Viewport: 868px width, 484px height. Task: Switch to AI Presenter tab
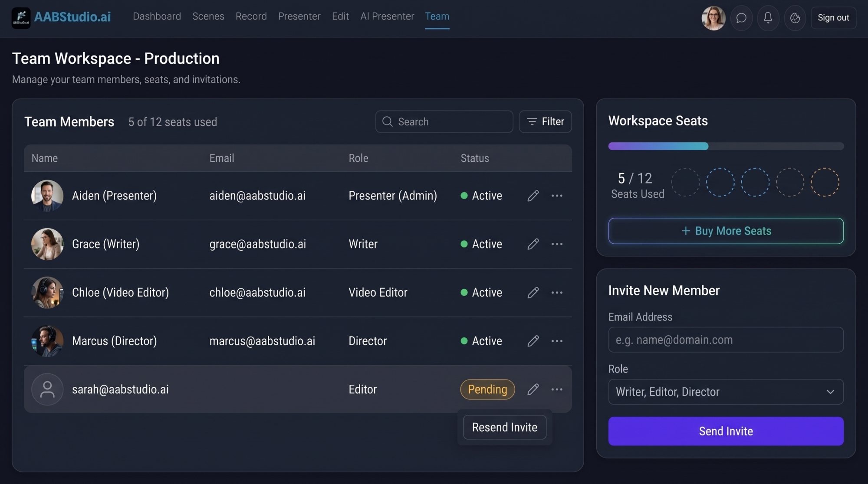(x=387, y=16)
